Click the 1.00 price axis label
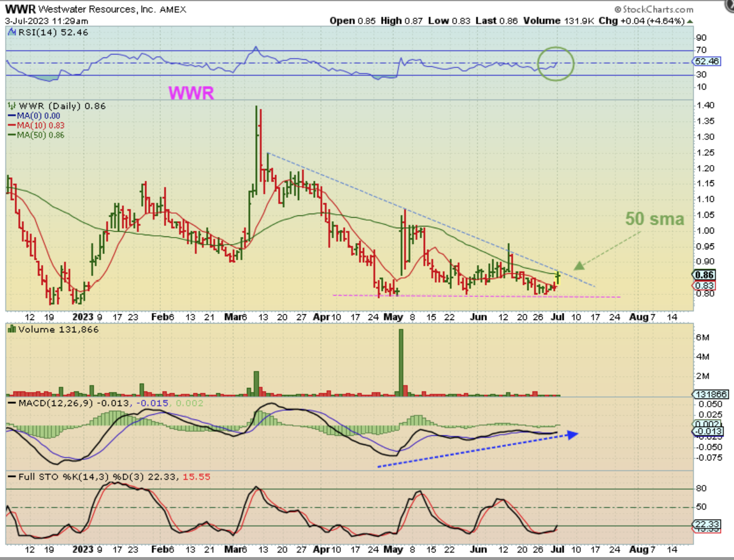734x560 pixels. [x=706, y=231]
